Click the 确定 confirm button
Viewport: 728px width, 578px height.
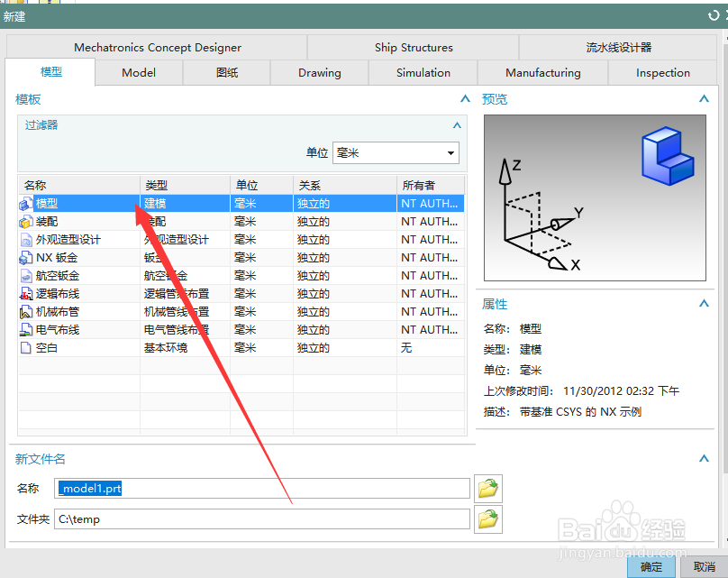coord(651,568)
